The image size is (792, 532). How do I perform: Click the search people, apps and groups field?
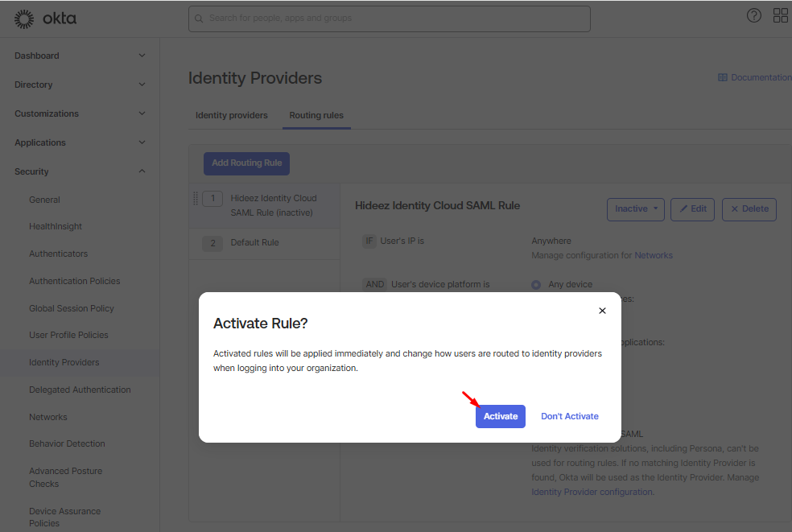click(x=389, y=19)
